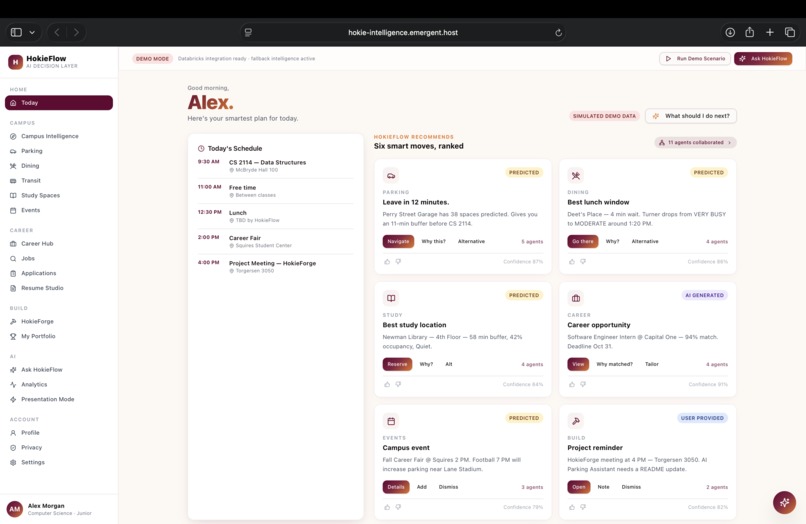Click Open on the Project reminder card

click(579, 487)
